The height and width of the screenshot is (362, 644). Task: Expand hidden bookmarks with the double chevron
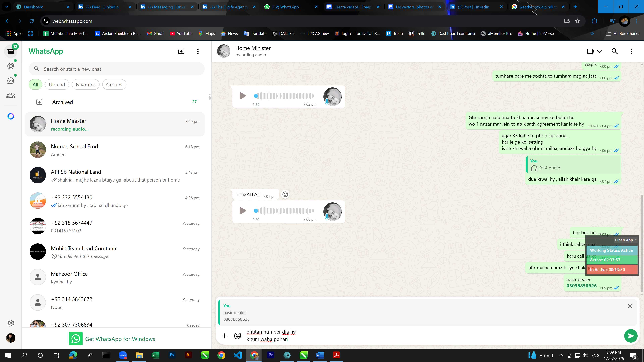coord(592,34)
